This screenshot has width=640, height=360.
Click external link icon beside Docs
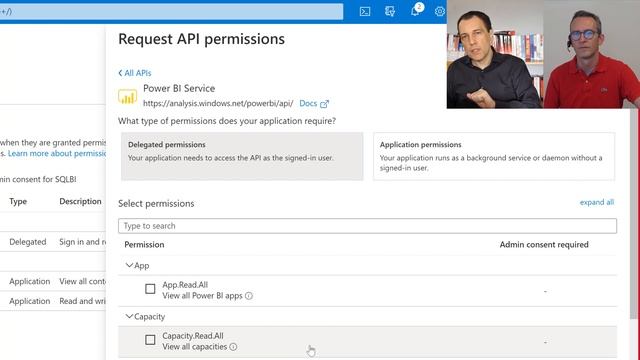click(x=324, y=104)
